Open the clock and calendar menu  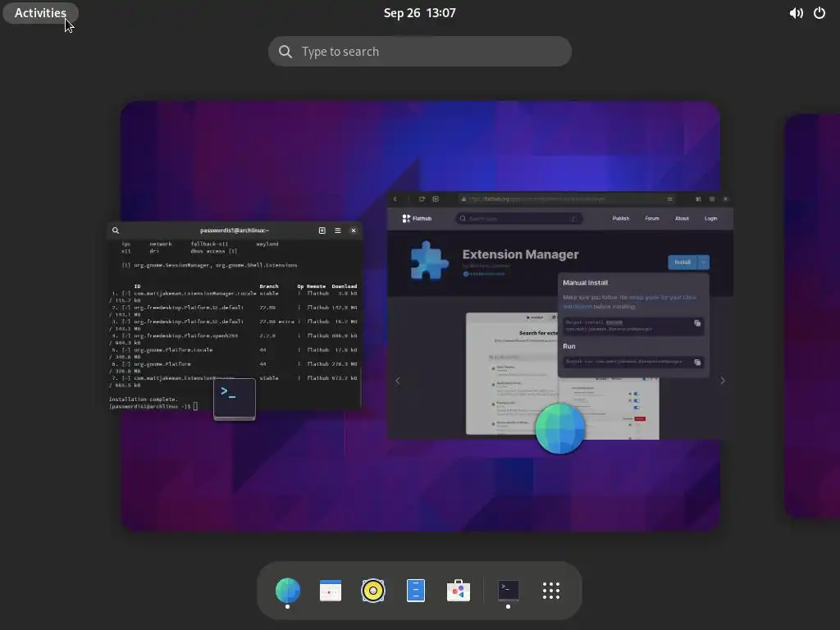pyautogui.click(x=419, y=13)
